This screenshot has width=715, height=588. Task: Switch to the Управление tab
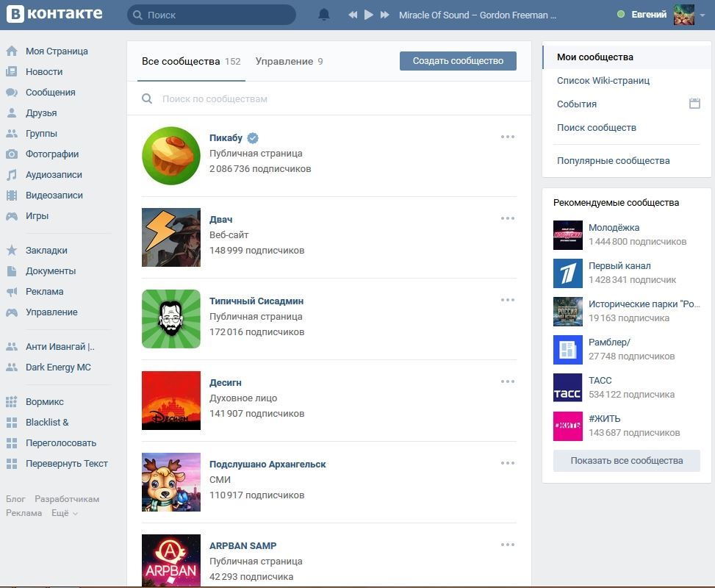289,61
